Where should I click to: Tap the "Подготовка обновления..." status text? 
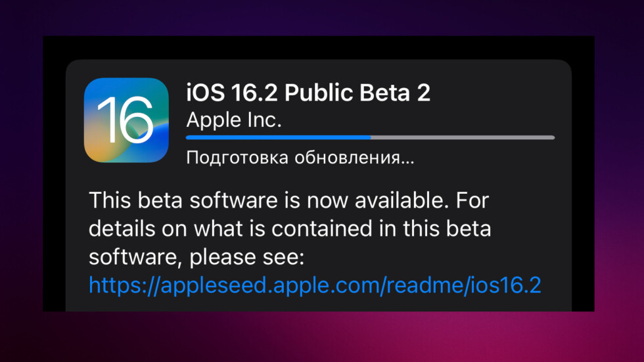point(300,158)
